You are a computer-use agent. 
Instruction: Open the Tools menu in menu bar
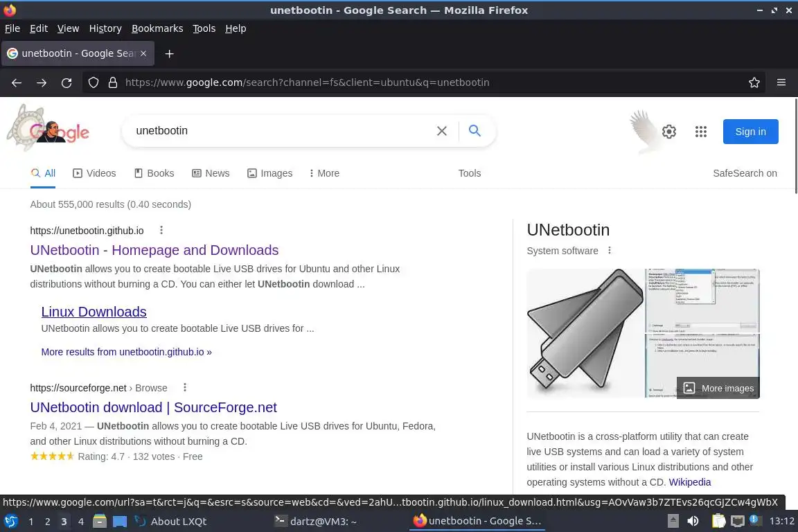pyautogui.click(x=204, y=28)
